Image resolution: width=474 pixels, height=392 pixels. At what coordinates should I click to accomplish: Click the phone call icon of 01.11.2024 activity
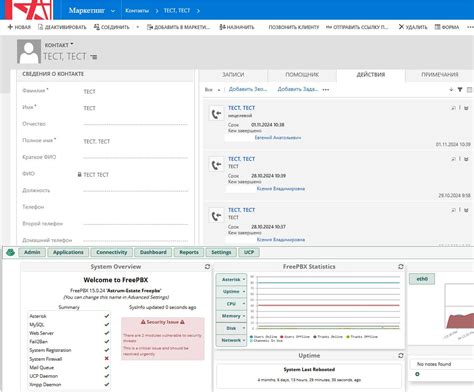(x=216, y=114)
